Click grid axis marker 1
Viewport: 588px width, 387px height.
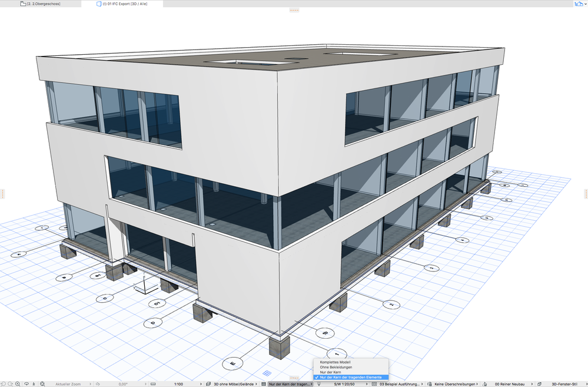337,353
